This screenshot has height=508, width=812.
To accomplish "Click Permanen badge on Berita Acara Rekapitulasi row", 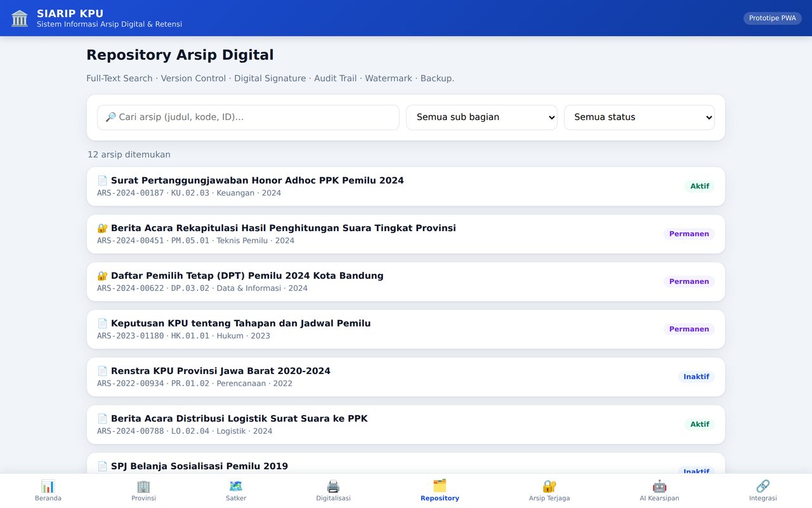I will point(689,234).
